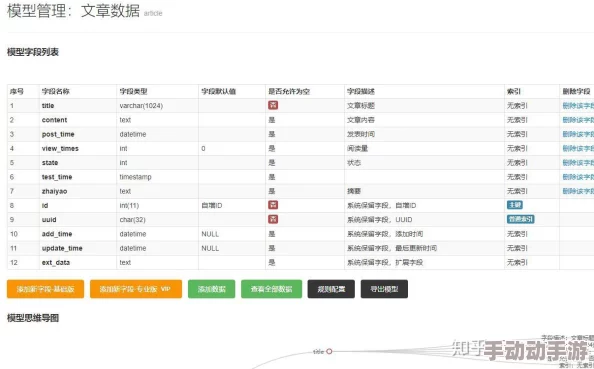The width and height of the screenshot is (594, 369).
Task: Click the dark 规则配置 button
Action: (x=331, y=289)
